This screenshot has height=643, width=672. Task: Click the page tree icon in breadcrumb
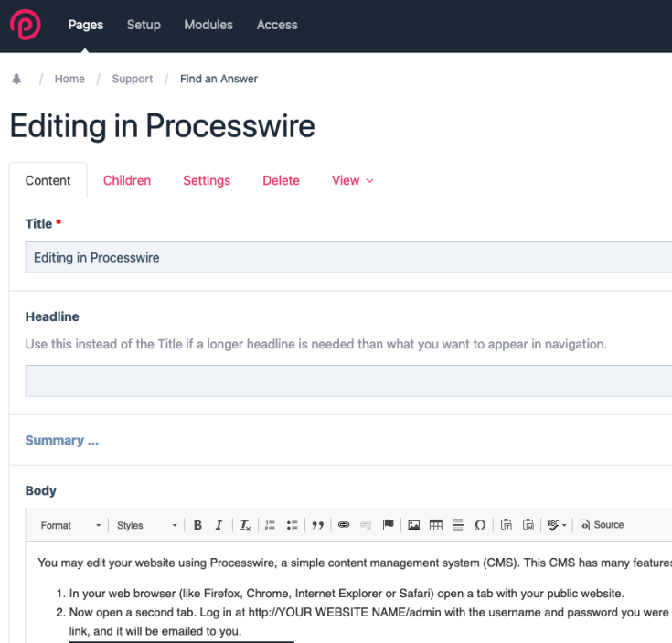point(16,79)
